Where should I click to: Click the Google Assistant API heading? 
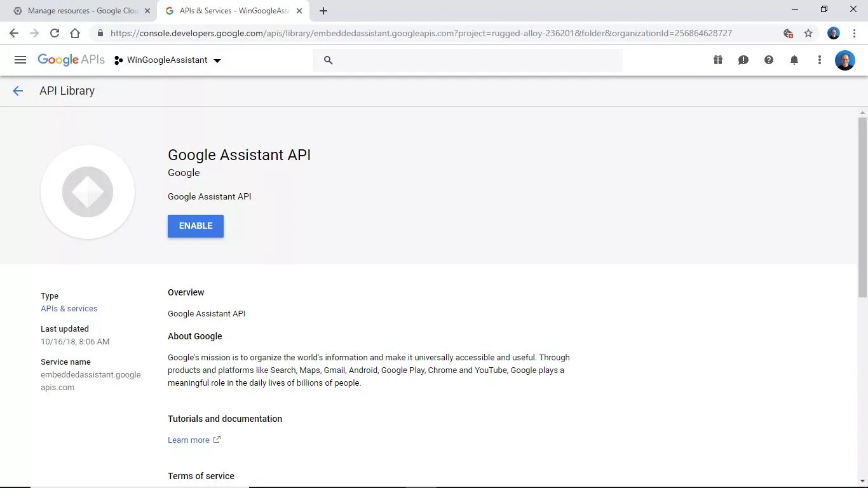pyautogui.click(x=239, y=155)
